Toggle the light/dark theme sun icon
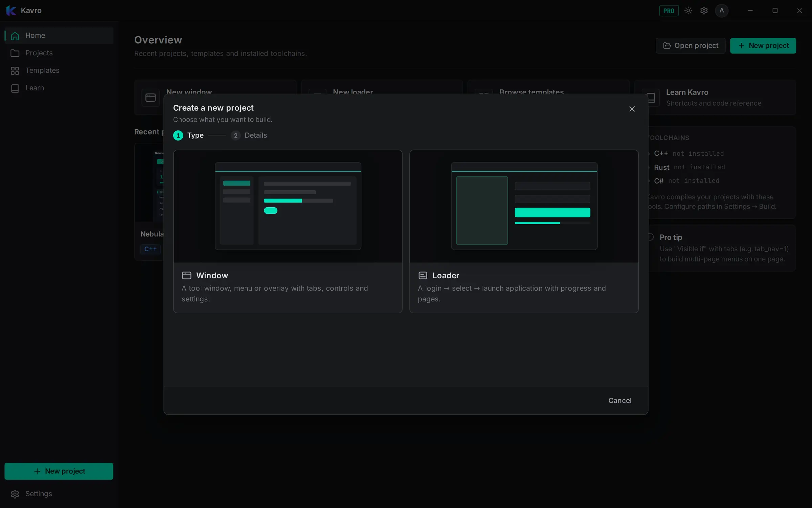This screenshot has height=508, width=812. [x=688, y=10]
